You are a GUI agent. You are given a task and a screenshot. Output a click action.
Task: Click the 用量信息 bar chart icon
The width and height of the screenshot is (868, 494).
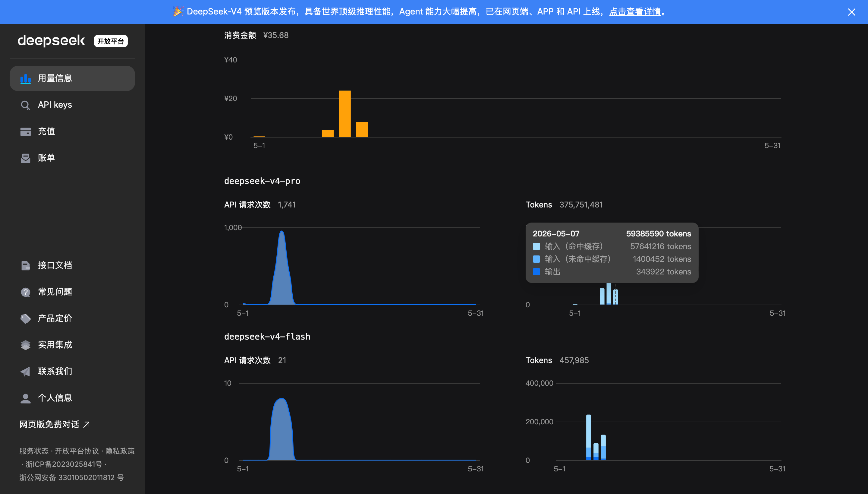[25, 78]
